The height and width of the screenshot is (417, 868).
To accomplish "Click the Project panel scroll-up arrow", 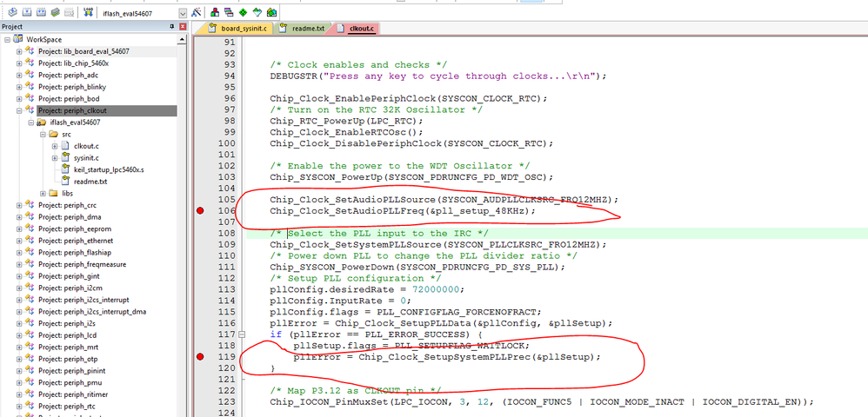I will tap(182, 39).
